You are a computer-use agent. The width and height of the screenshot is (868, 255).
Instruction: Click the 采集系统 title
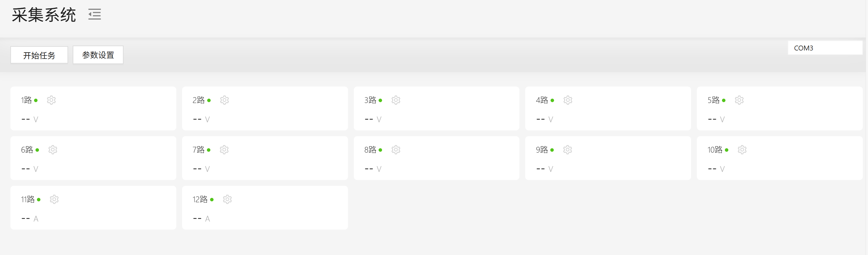(x=44, y=15)
